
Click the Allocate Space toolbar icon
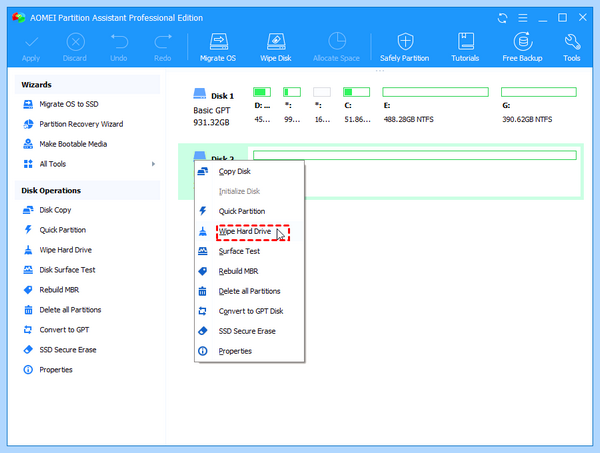pyautogui.click(x=337, y=41)
